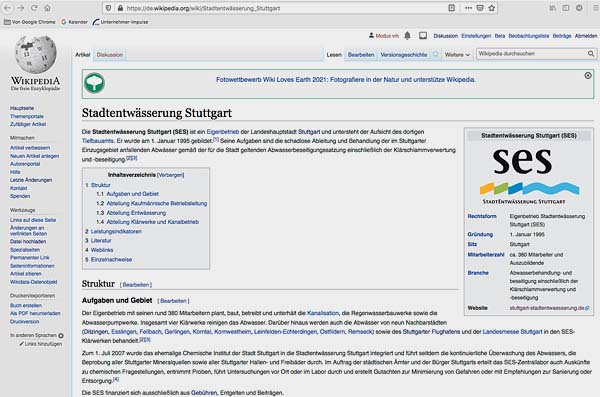Open the Modus vm user page link
This screenshot has height=397, width=600.
click(387, 36)
